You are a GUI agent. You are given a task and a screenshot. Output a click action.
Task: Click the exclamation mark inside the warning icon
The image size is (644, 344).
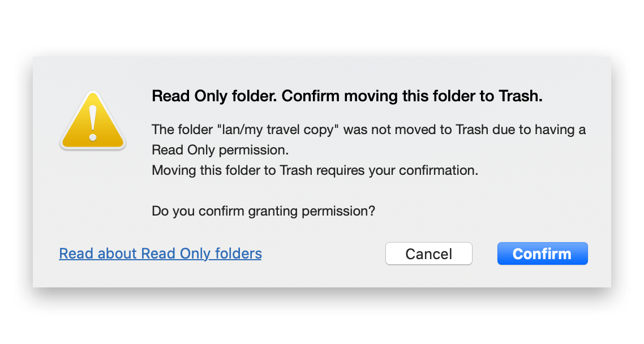click(x=93, y=123)
